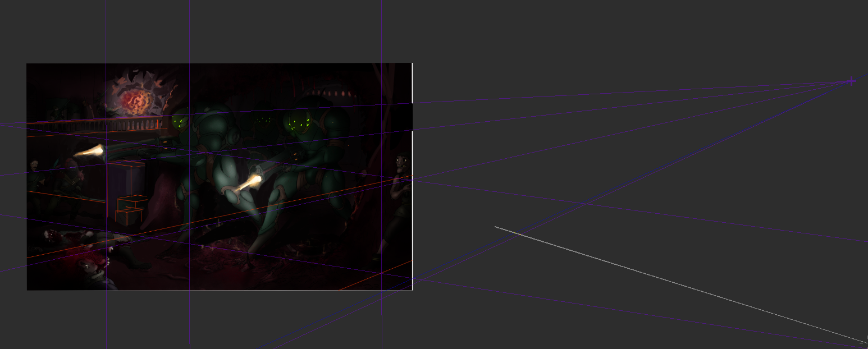Click the purple vanishing point cross marker
Viewport: 868px width, 349px height.
pyautogui.click(x=851, y=81)
